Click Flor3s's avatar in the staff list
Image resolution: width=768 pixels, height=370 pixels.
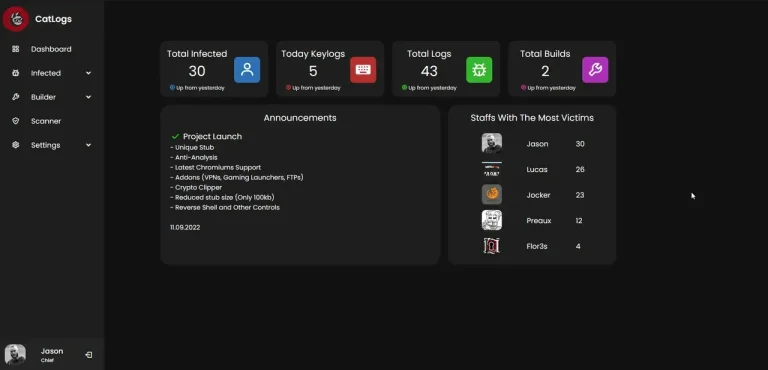(492, 246)
